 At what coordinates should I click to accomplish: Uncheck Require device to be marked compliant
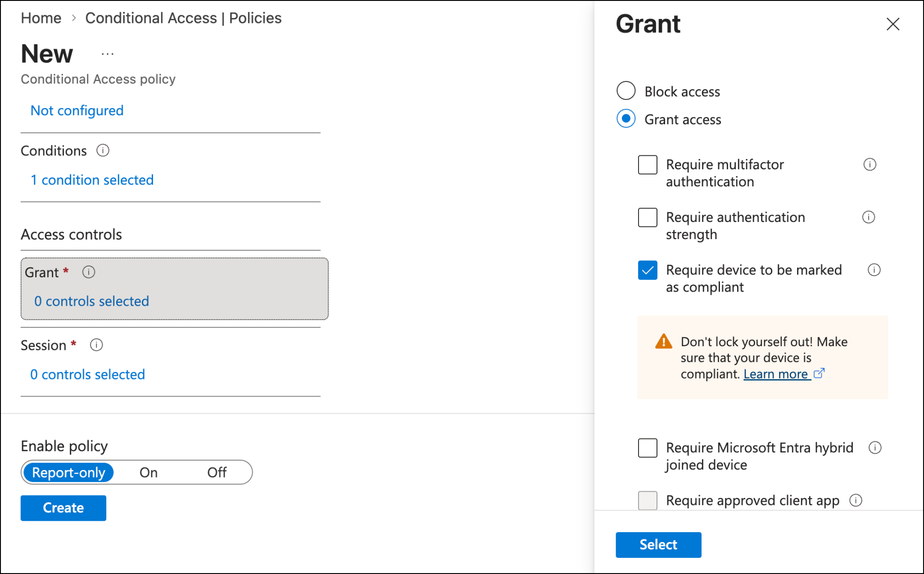click(648, 270)
